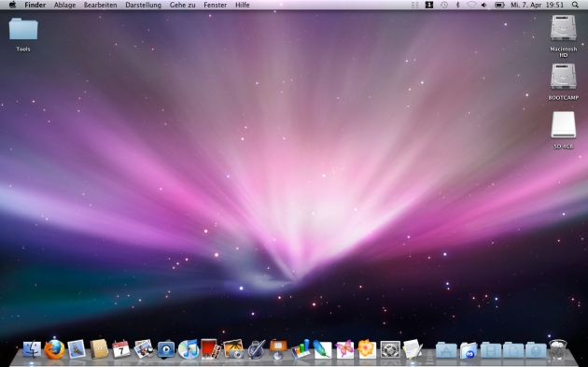Viewport: 588px width, 367px height.
Task: Launch TextEdit from the Dock
Action: (413, 349)
